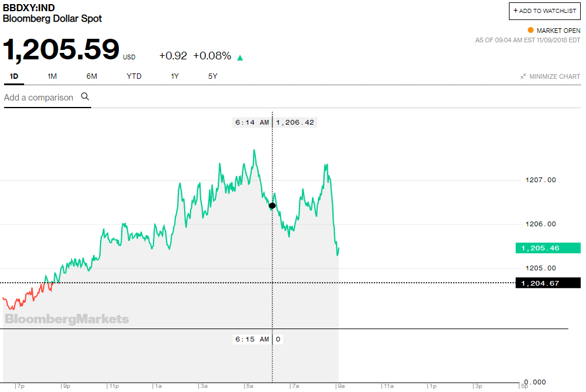This screenshot has height=392, width=586.
Task: Click the BloombergMarkets watermark logo
Action: point(66,319)
